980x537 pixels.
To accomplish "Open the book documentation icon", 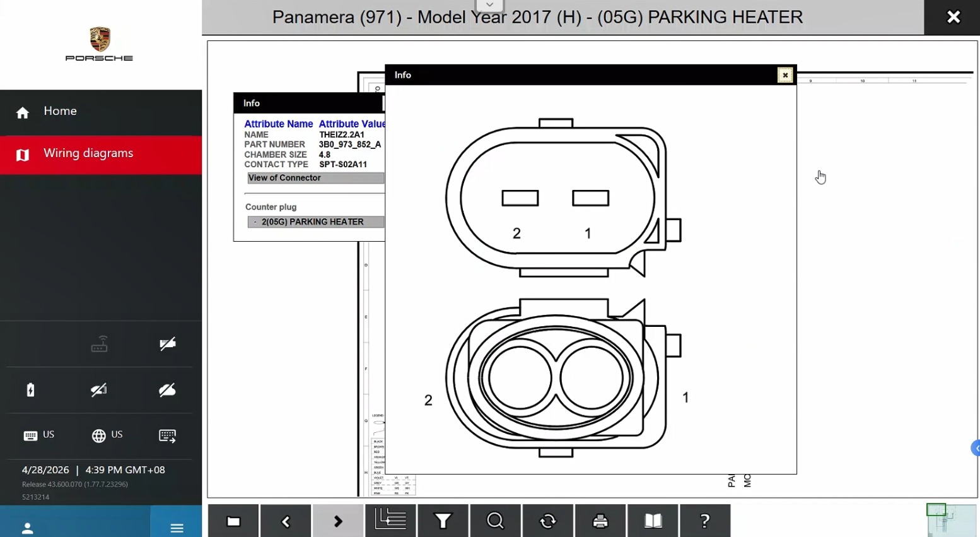I will click(653, 521).
